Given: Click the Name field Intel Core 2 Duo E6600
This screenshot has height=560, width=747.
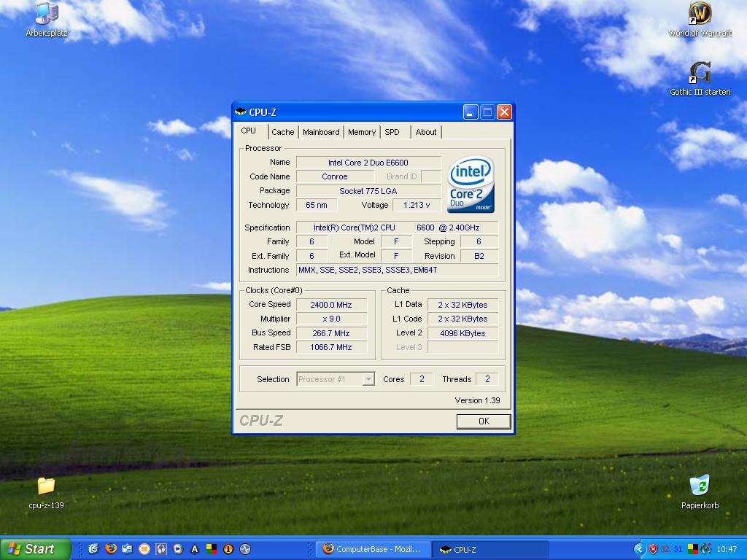Looking at the screenshot, I should click(368, 163).
